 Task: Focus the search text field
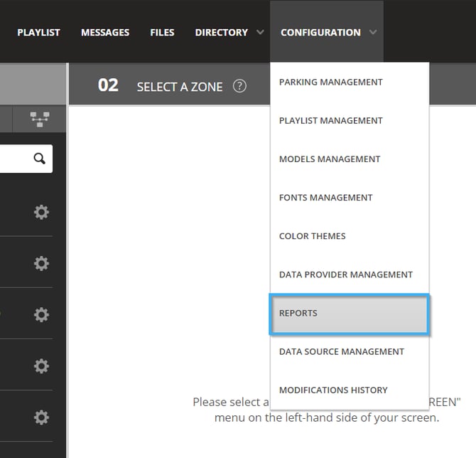14,159
